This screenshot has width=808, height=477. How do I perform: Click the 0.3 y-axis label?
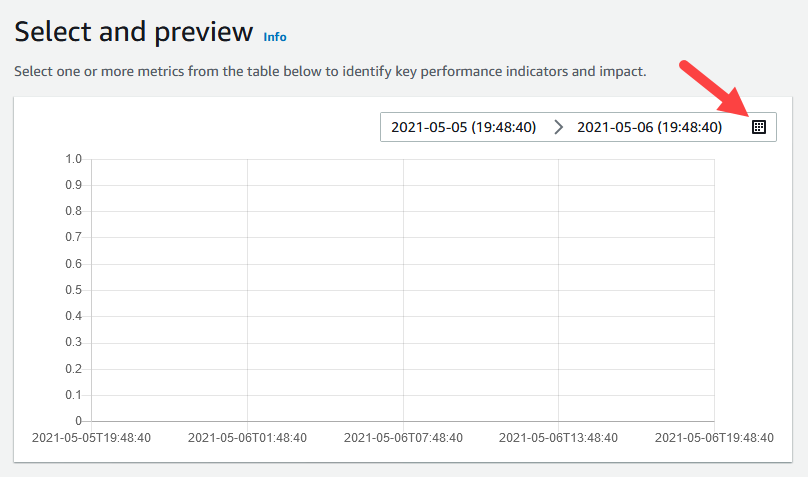74,342
